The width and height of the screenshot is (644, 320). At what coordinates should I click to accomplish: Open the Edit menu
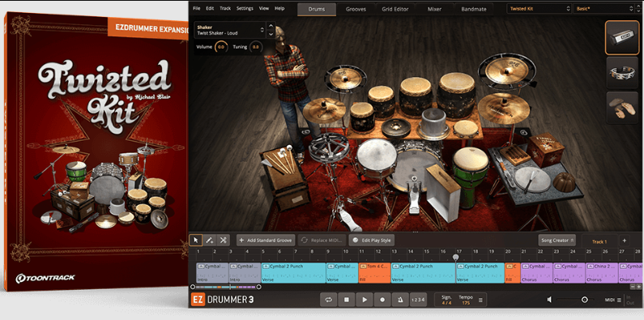[x=210, y=8]
